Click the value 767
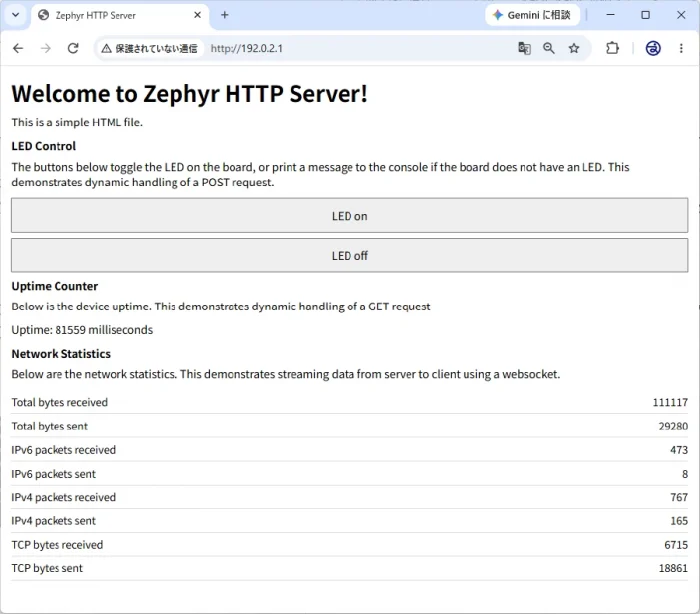Image resolution: width=700 pixels, height=614 pixels. 679,497
